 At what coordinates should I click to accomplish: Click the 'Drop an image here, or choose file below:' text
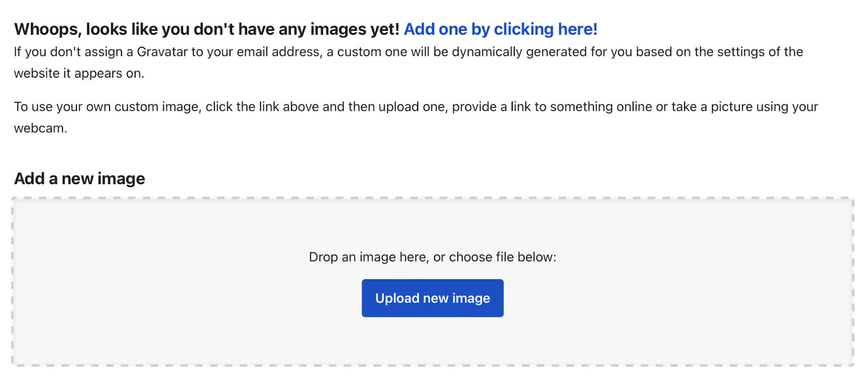tap(432, 257)
